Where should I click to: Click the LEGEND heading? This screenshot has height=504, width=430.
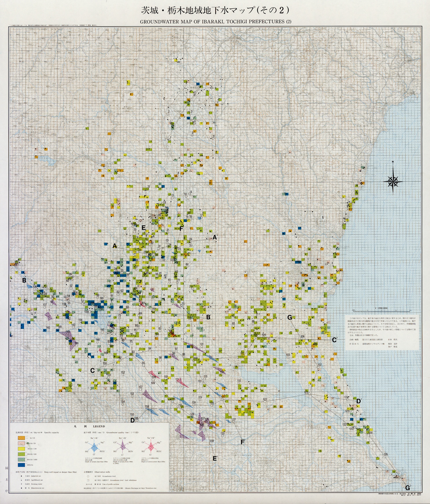pyautogui.click(x=99, y=426)
